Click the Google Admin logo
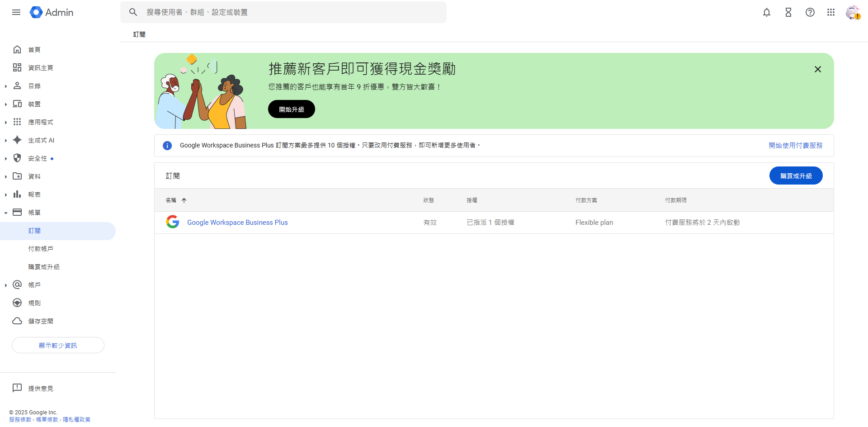The image size is (868, 427). (x=52, y=12)
